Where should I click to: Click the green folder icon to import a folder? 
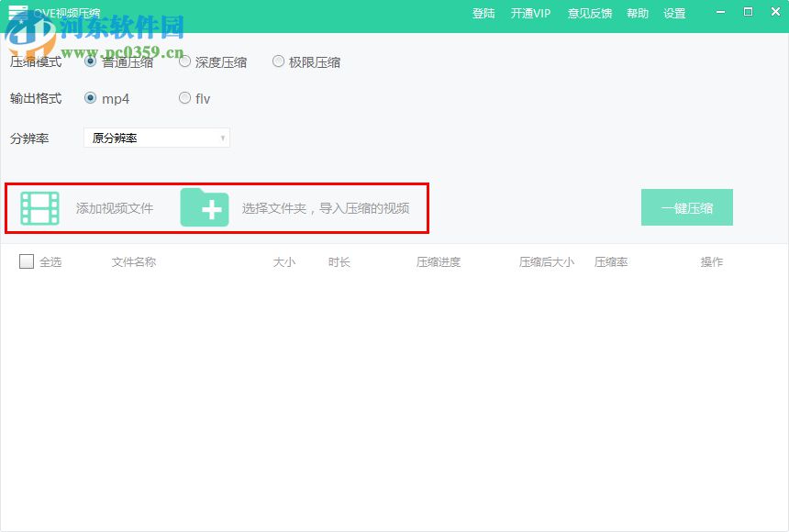pos(206,207)
